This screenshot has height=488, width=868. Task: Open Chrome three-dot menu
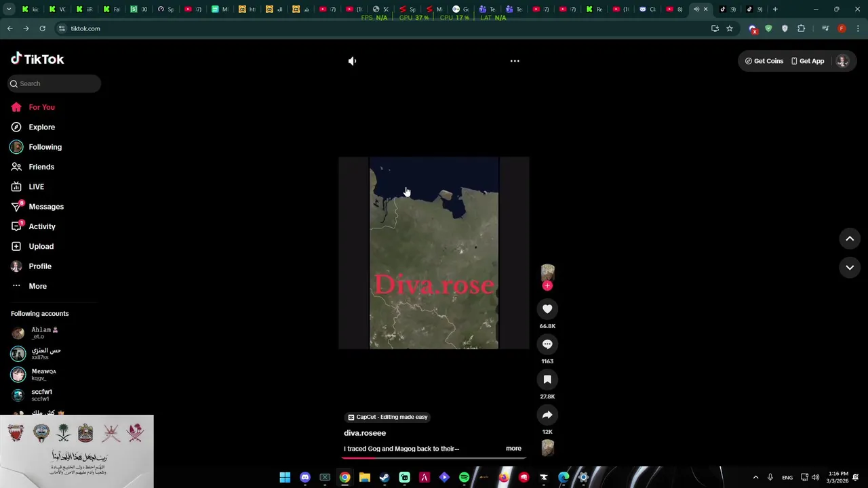click(859, 28)
